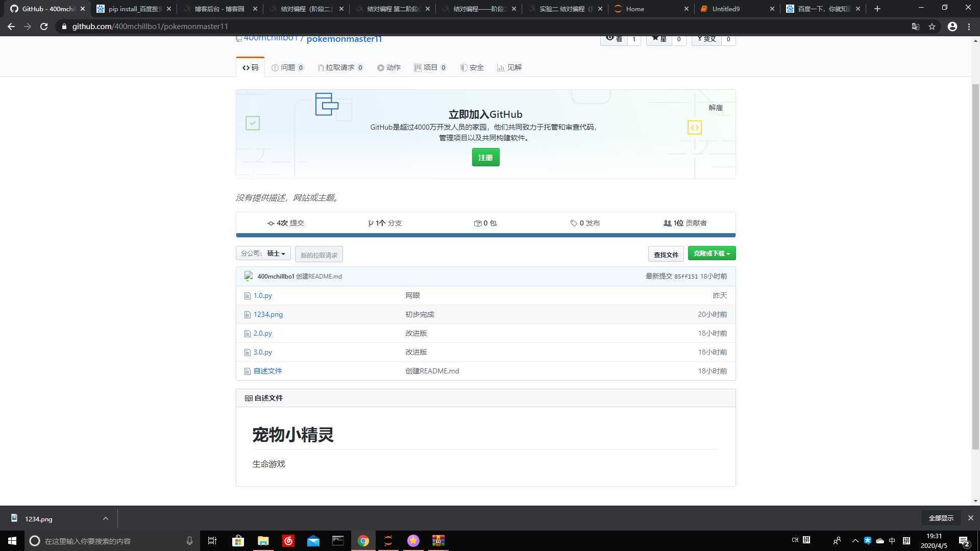The image size is (980, 551).
Task: Click the green 注册 sign-up button
Action: [x=485, y=158]
